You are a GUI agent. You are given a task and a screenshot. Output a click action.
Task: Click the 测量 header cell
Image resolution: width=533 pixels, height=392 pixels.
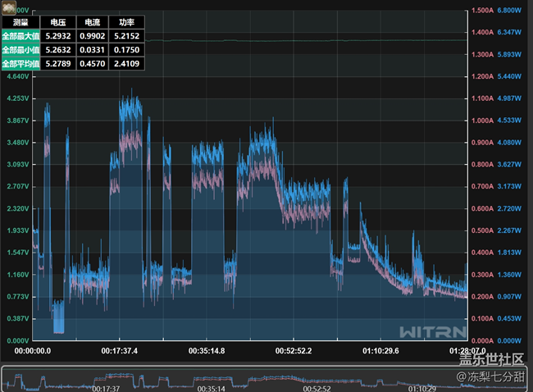[20, 23]
